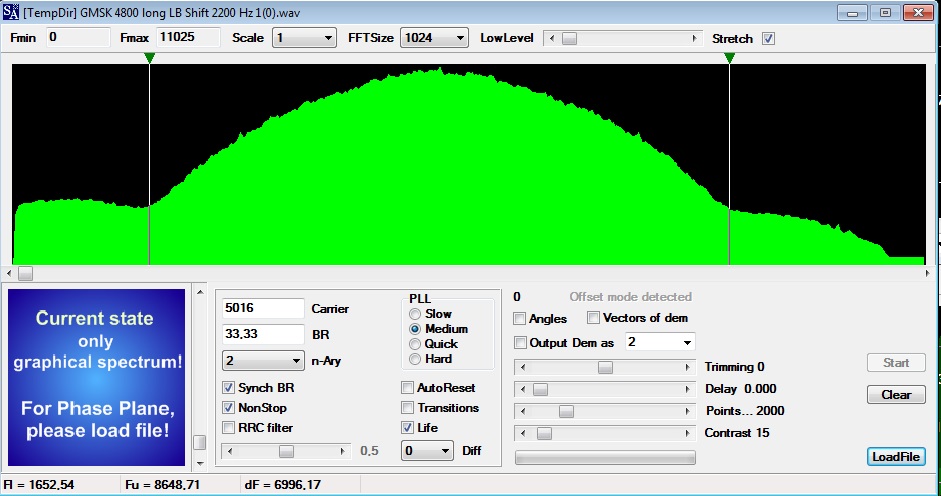Click the LowLevel slider left arrow
This screenshot has height=496, width=941.
pos(552,38)
